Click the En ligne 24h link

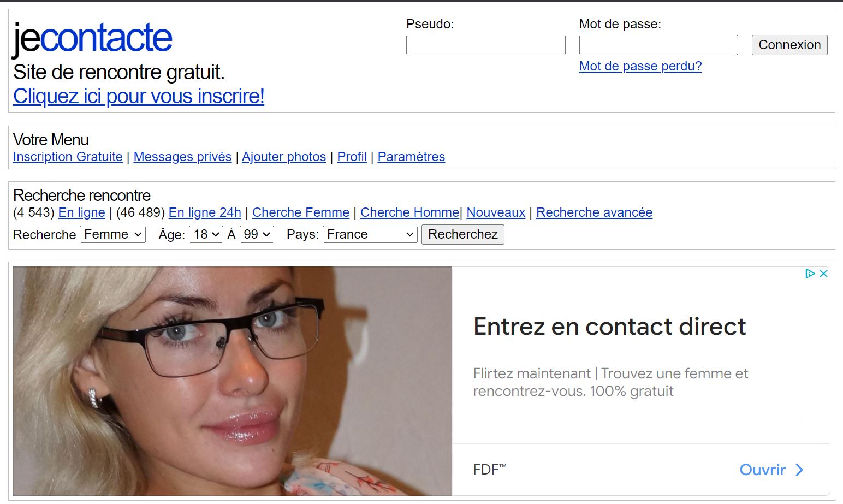(205, 212)
